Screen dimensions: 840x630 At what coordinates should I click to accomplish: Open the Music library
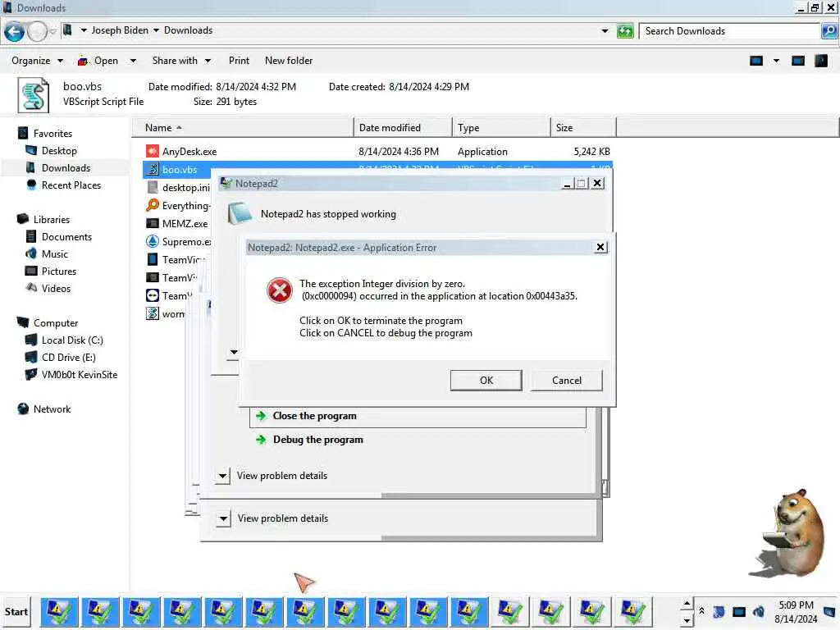click(55, 254)
